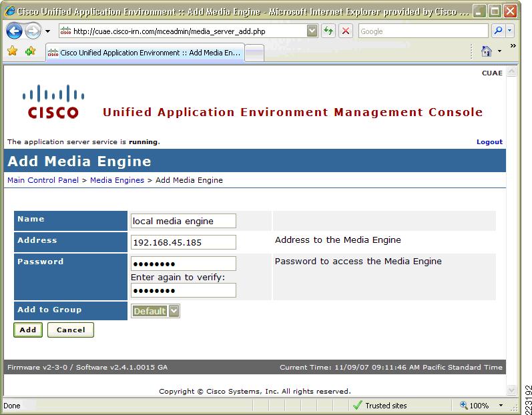Screen dimensions: 532x415
Task: Open the recent pages dropdown arrow
Action: point(48,31)
